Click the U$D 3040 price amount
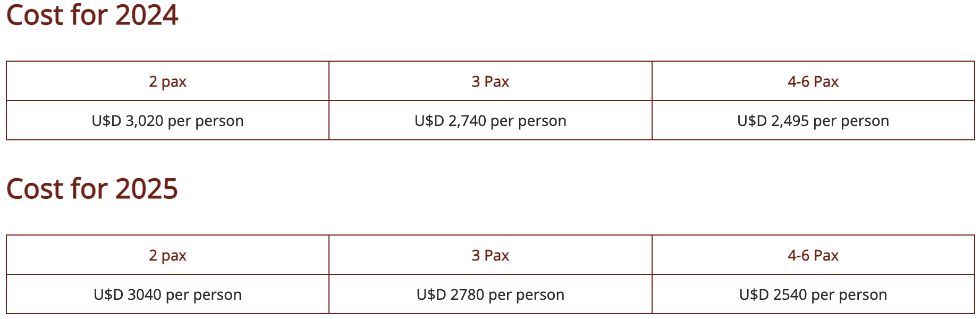 (128, 295)
